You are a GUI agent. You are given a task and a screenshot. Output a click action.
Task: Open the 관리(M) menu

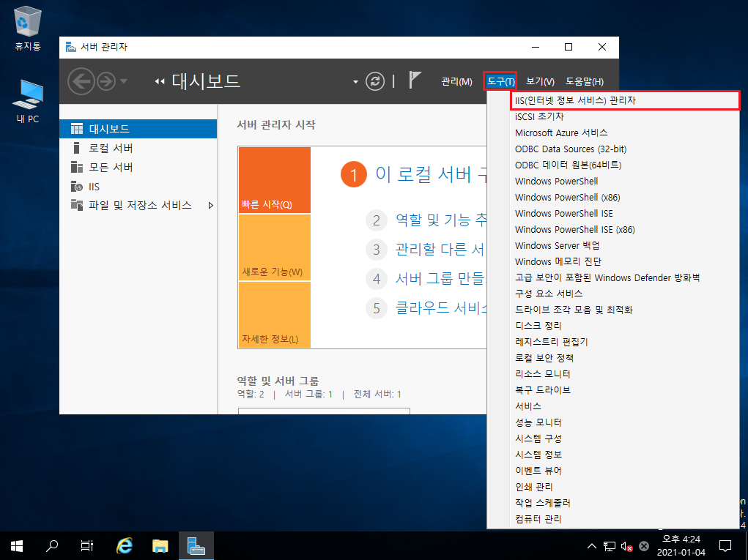[456, 82]
